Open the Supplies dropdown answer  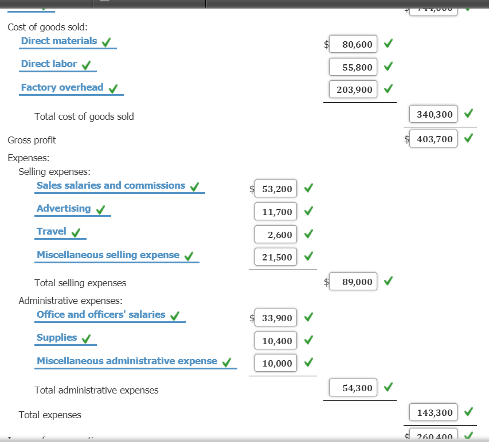(65, 338)
